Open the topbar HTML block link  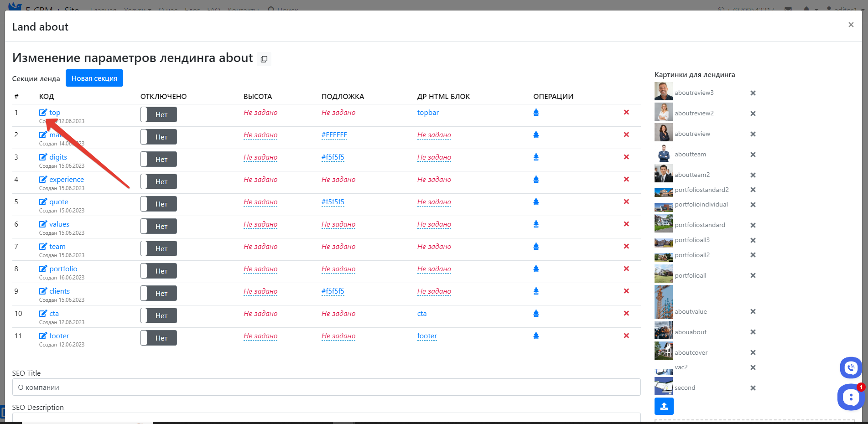428,113
